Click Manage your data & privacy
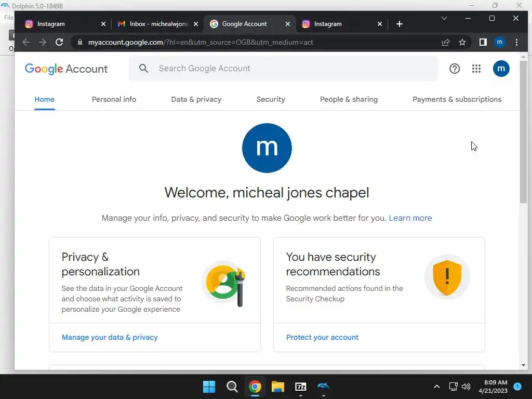Image resolution: width=532 pixels, height=399 pixels. tap(110, 337)
